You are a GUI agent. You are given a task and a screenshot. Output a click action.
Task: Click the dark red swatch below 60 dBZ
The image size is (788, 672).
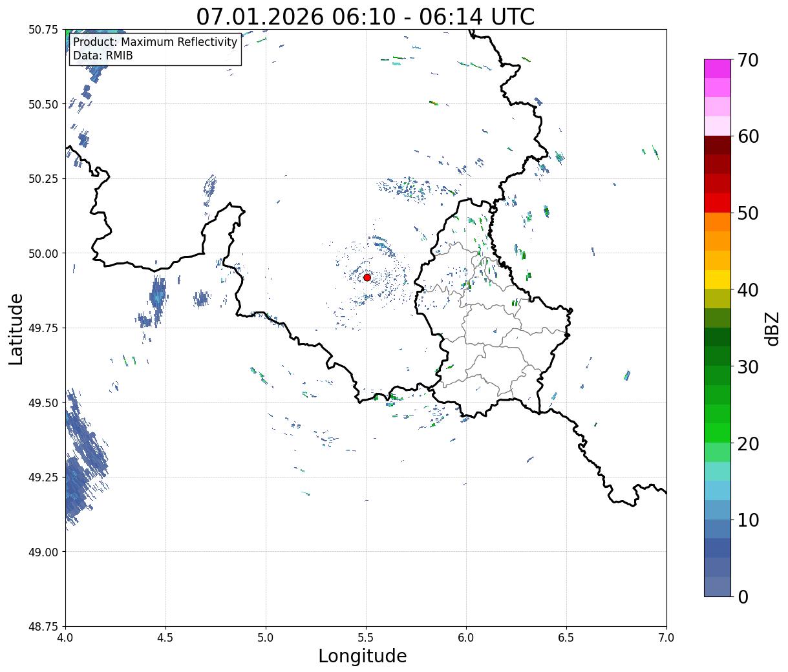point(718,145)
